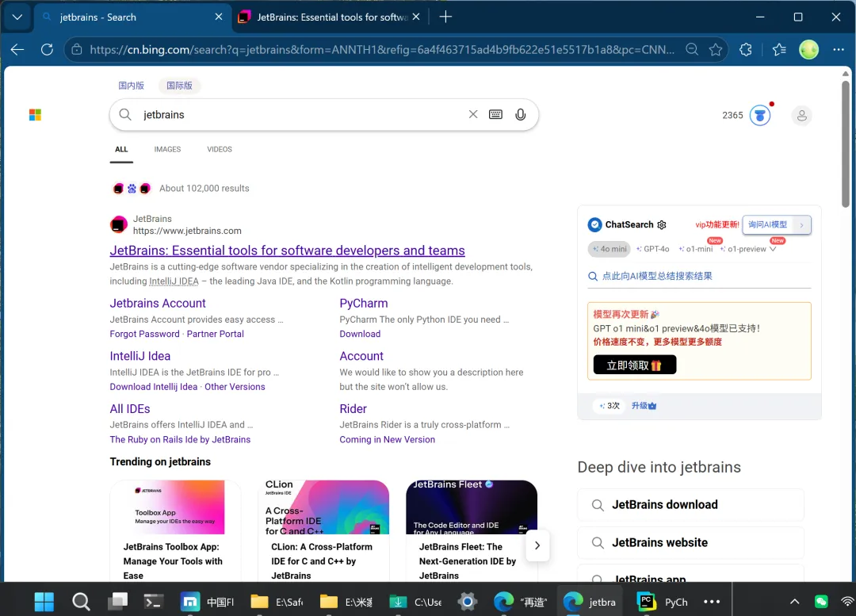Add this page to favorites star icon
856x616 pixels.
coord(716,50)
